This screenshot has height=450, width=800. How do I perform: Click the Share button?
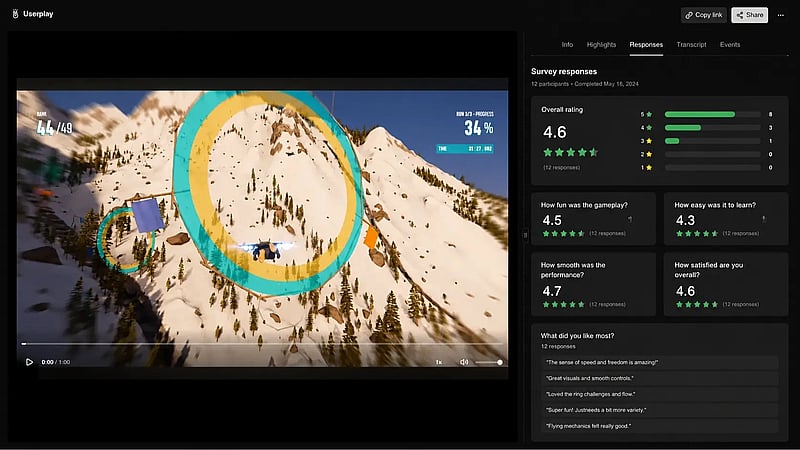(x=749, y=15)
